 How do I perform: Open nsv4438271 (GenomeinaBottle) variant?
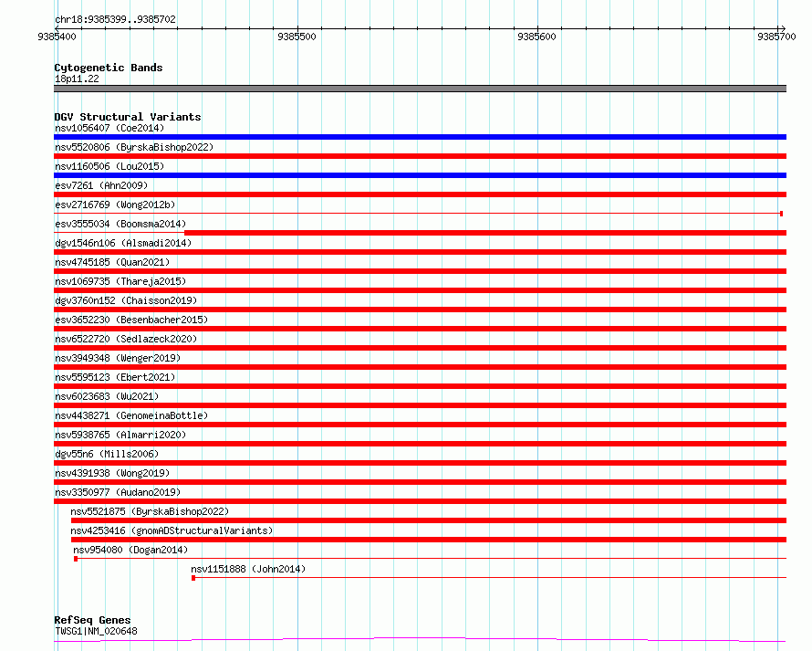click(131, 415)
